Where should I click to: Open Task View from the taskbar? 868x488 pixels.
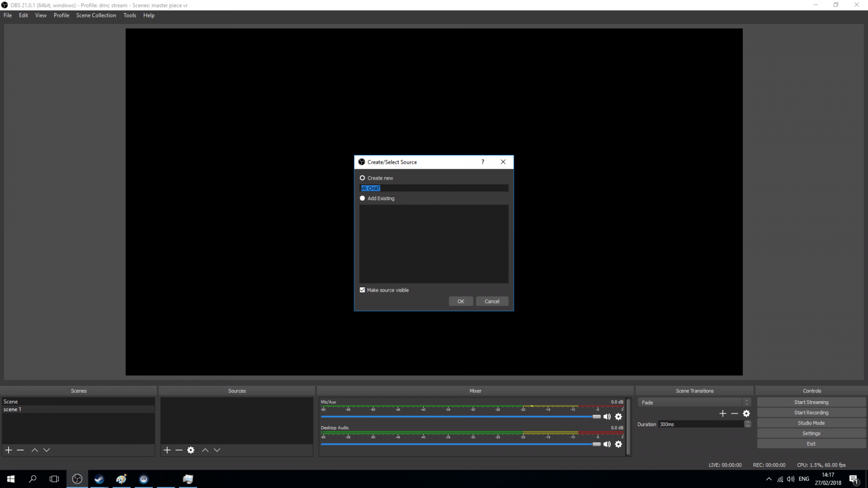(x=54, y=479)
